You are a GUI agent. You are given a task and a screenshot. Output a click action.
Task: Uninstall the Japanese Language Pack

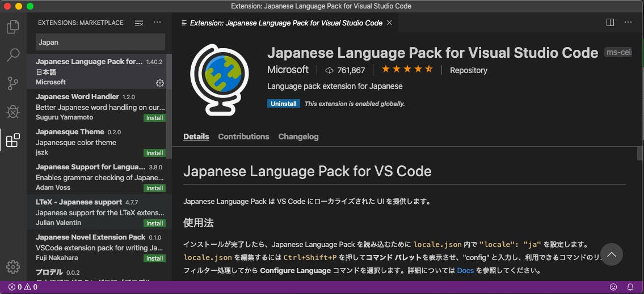(x=283, y=104)
